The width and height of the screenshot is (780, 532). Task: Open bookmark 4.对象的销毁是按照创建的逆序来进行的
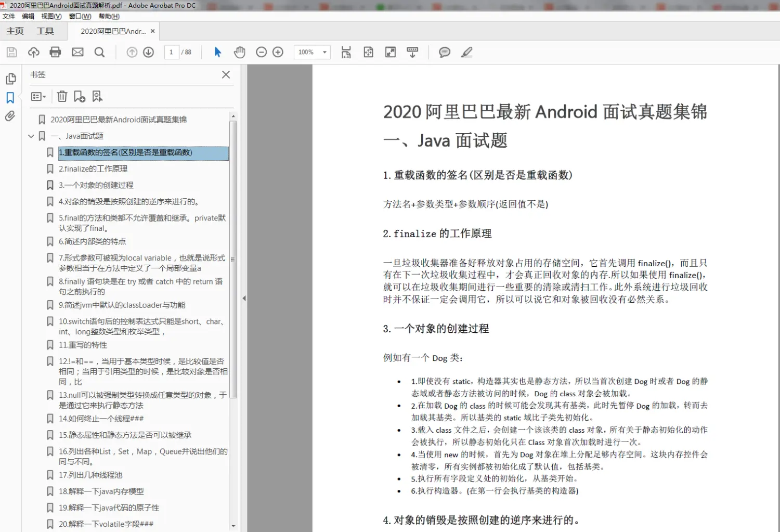[x=129, y=202]
